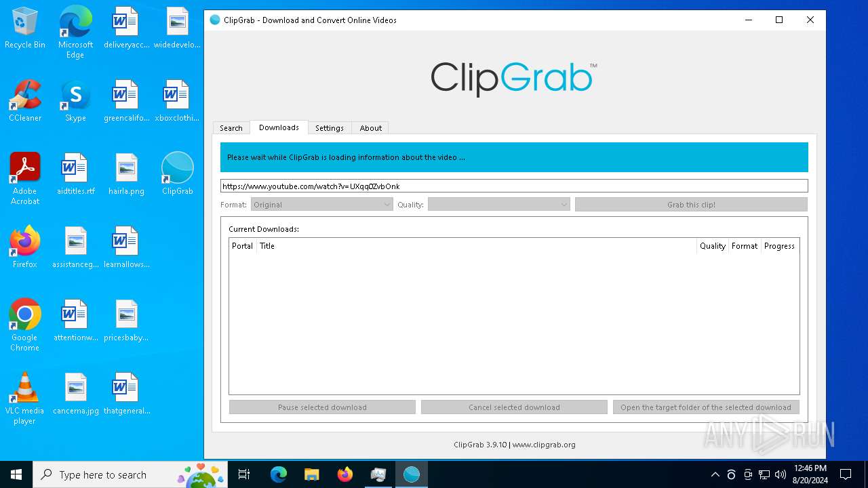Click the Grab this clip! button
This screenshot has width=868, height=488.
point(691,205)
